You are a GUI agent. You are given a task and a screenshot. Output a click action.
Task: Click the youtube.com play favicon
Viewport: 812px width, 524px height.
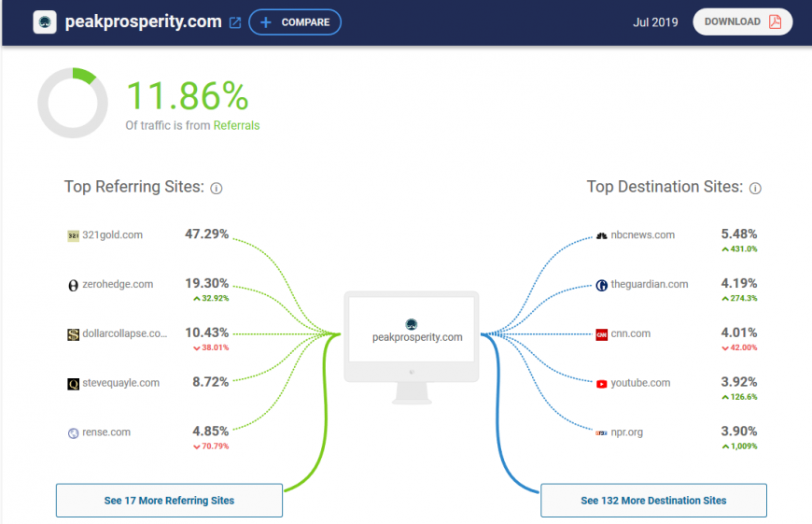[x=601, y=384]
